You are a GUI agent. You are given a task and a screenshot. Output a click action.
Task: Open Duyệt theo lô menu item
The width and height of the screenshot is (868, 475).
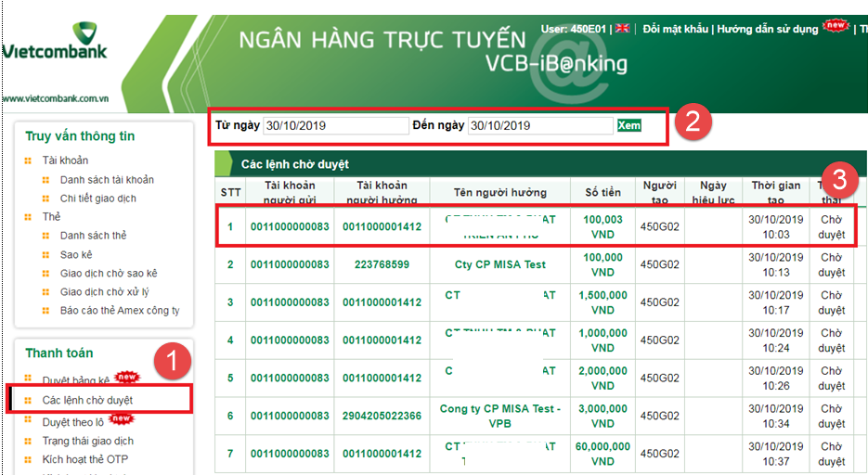point(72,422)
